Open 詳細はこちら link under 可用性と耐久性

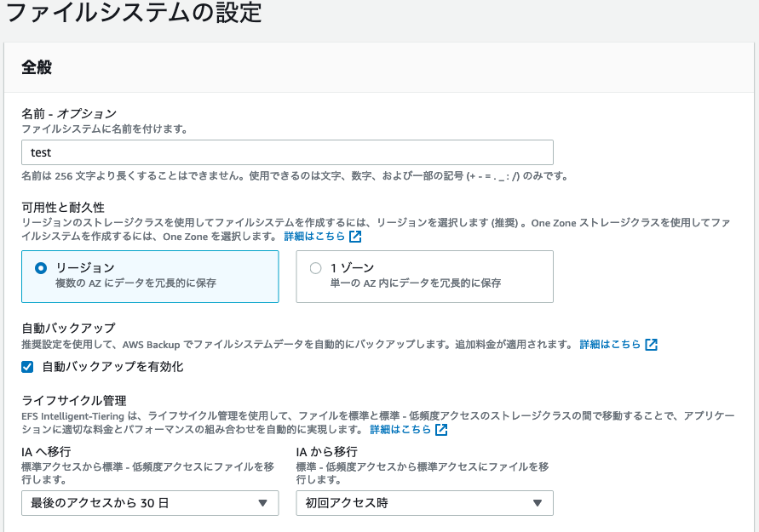314,236
